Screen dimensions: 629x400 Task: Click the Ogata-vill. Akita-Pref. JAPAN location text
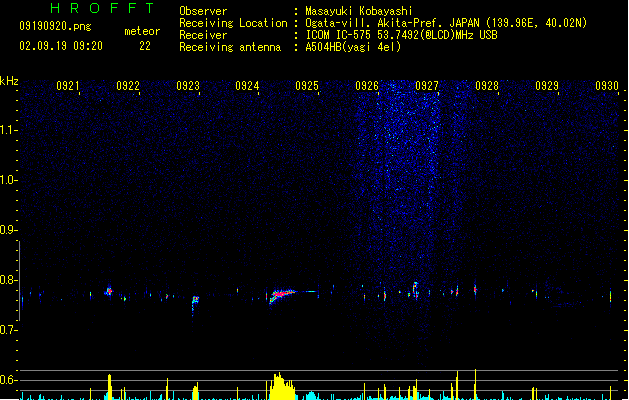point(446,23)
